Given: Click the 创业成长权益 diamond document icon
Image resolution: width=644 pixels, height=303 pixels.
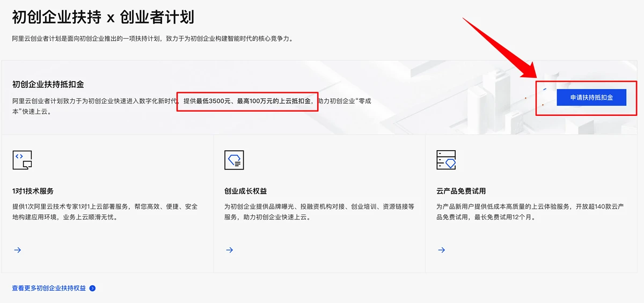Looking at the screenshot, I should pos(234,160).
